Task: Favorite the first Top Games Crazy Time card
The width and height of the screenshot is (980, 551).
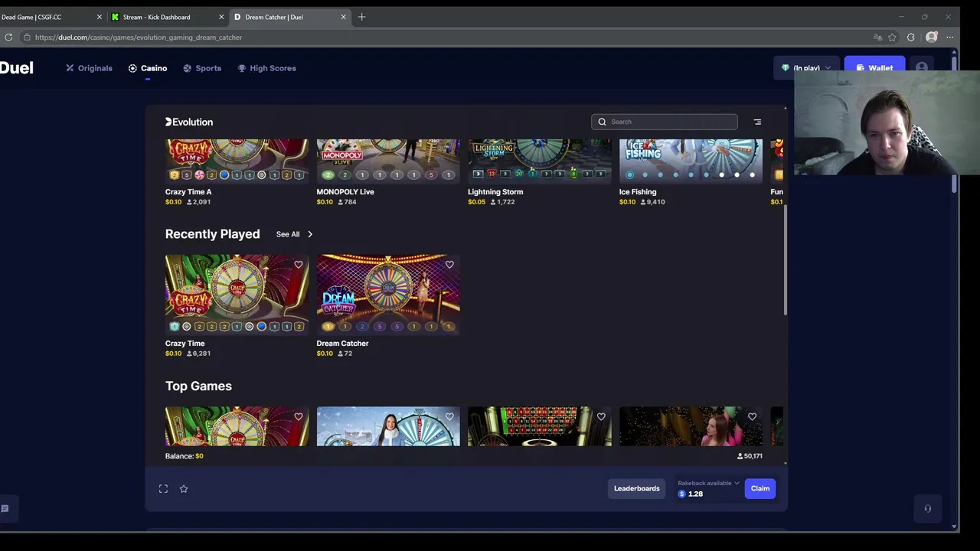Action: point(298,417)
